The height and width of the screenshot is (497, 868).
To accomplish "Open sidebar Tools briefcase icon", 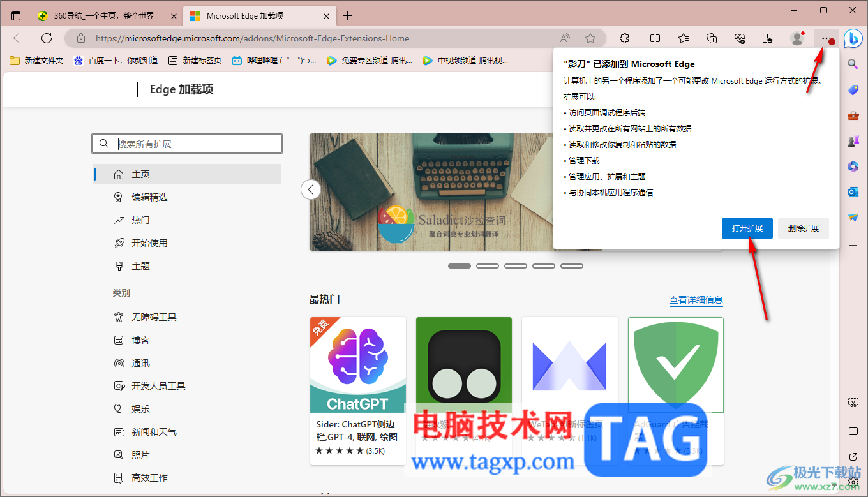I will coord(853,115).
